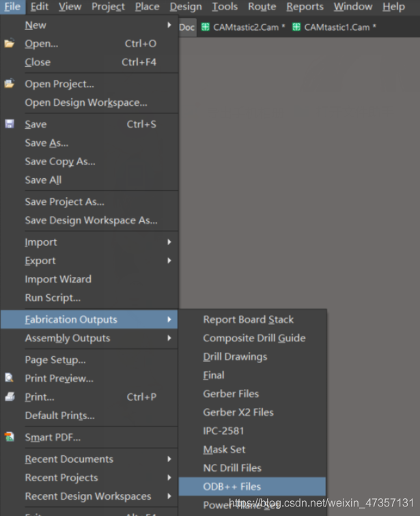Choose Save from the File menu
This screenshot has width=420, height=516.
(89, 124)
